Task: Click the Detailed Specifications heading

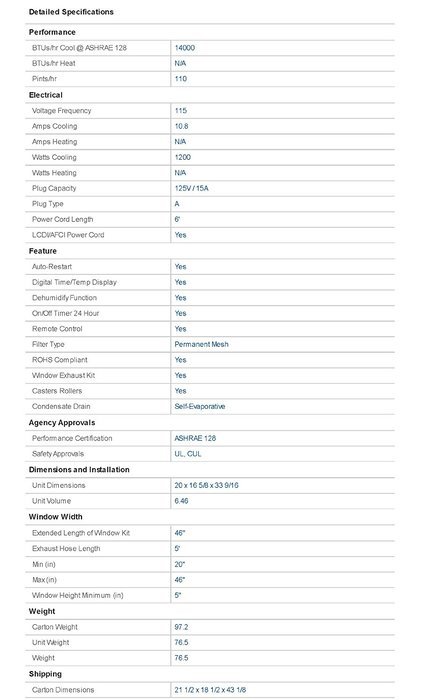Action: (71, 12)
